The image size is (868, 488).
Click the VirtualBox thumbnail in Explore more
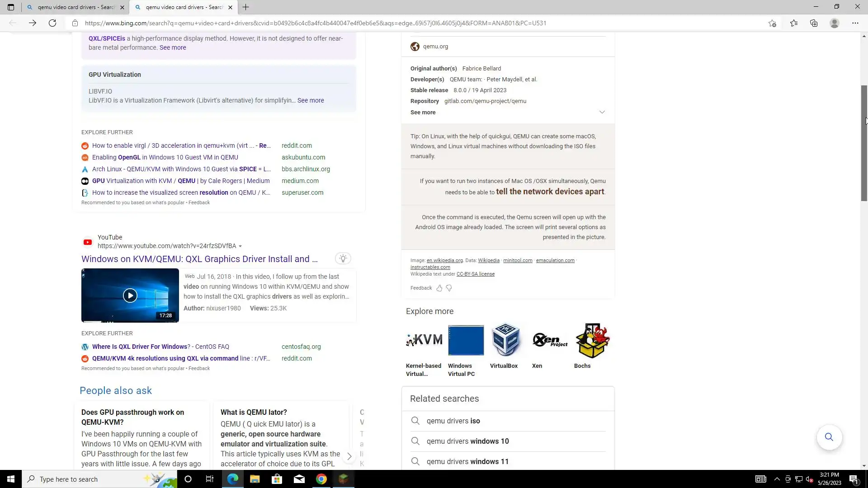click(x=505, y=340)
